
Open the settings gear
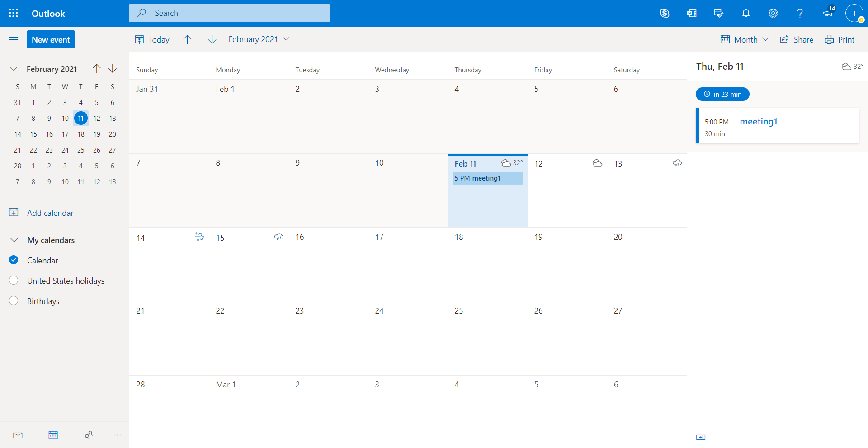point(773,13)
